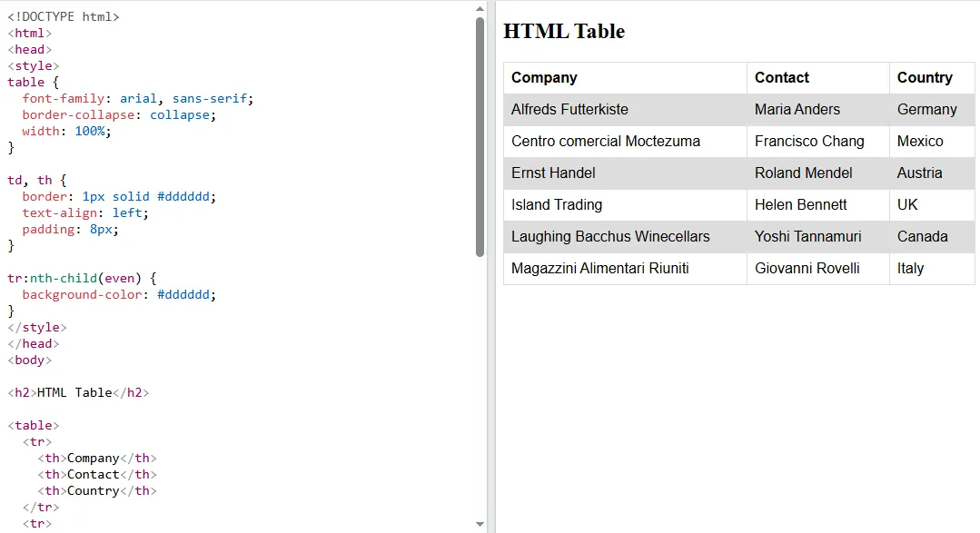Click the #dddddd value of background-color
The height and width of the screenshot is (533, 980).
186,295
